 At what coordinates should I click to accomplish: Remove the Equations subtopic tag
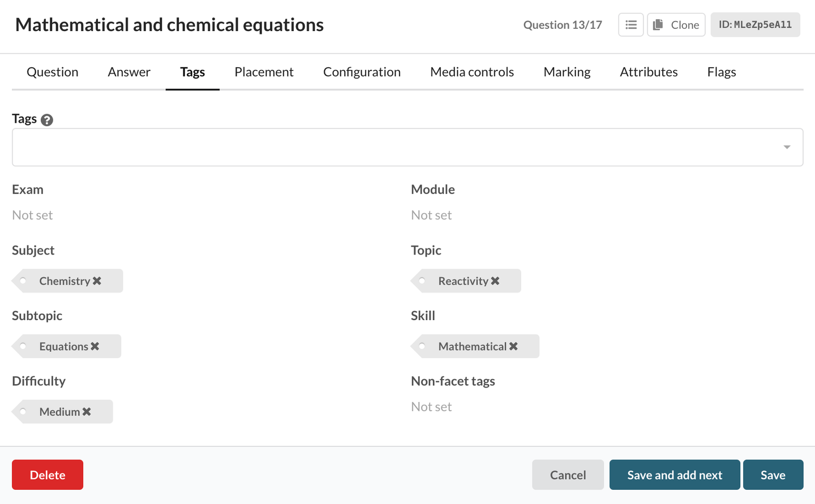96,346
